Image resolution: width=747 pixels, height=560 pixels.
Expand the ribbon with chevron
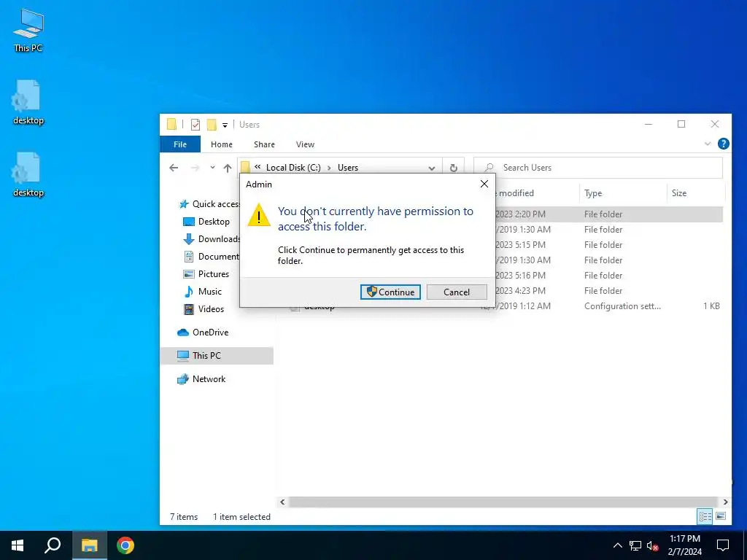click(708, 144)
